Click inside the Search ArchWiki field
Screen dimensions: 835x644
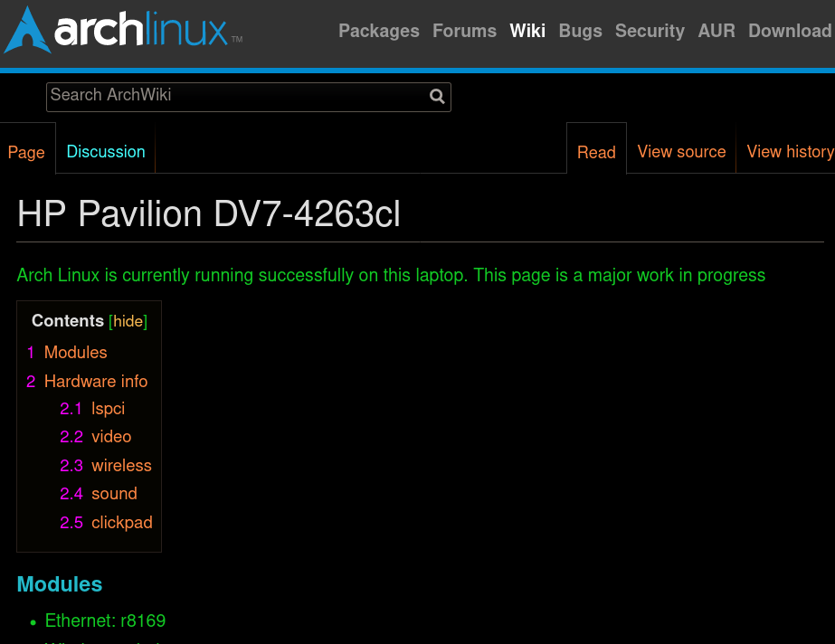click(x=226, y=96)
